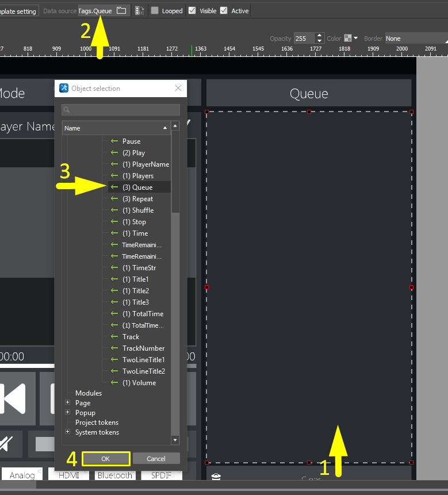Viewport: 448px width, 495px height.
Task: Expand the Popup tree node
Action: coord(68,413)
